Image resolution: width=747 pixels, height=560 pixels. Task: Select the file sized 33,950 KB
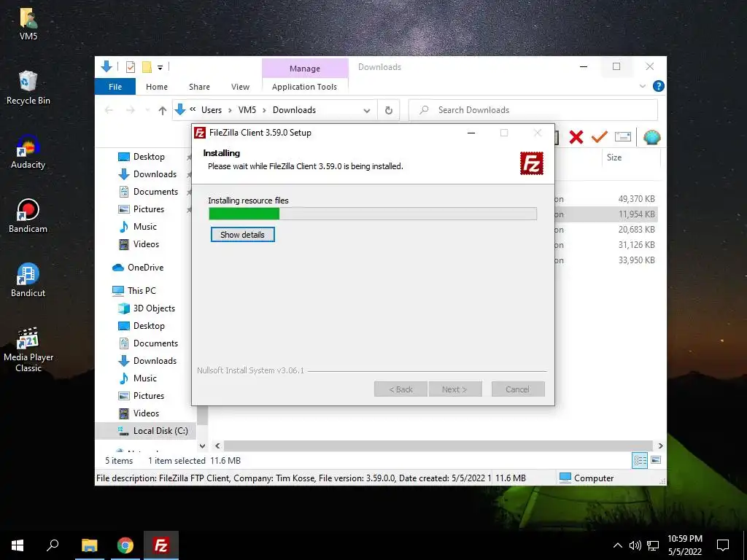[x=636, y=260]
